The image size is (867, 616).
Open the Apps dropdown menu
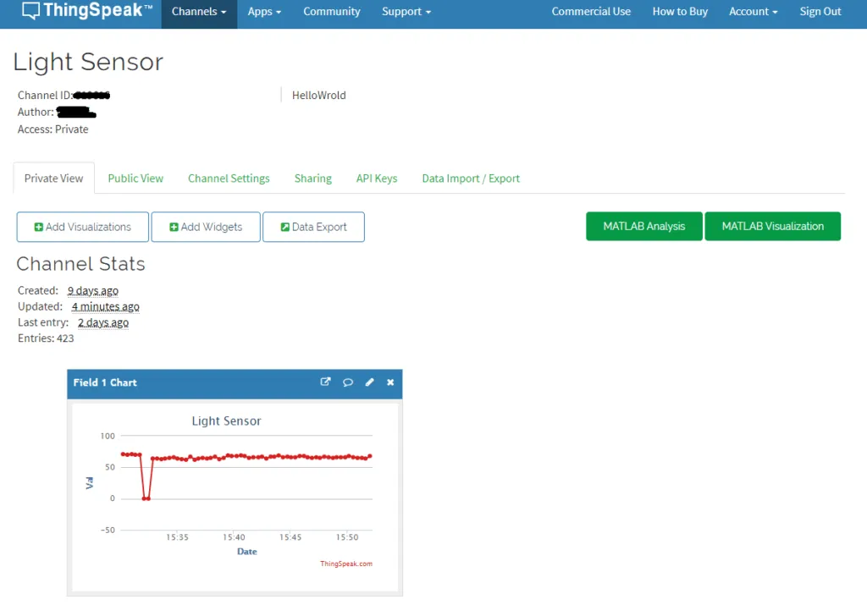coord(264,12)
